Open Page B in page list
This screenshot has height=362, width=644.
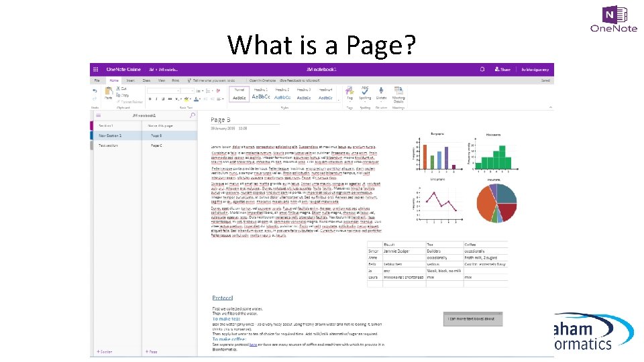pyautogui.click(x=170, y=135)
